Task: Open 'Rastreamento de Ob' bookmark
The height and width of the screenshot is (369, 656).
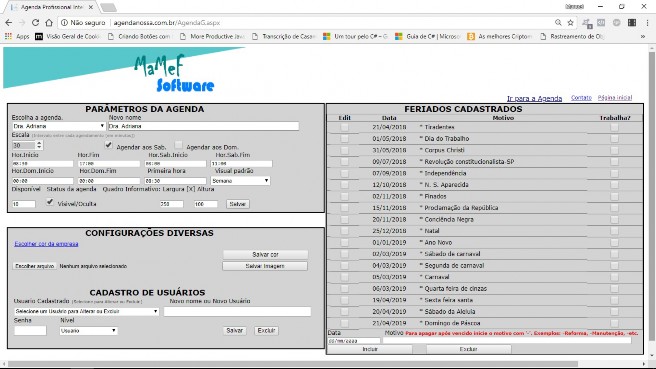Action: (x=572, y=36)
